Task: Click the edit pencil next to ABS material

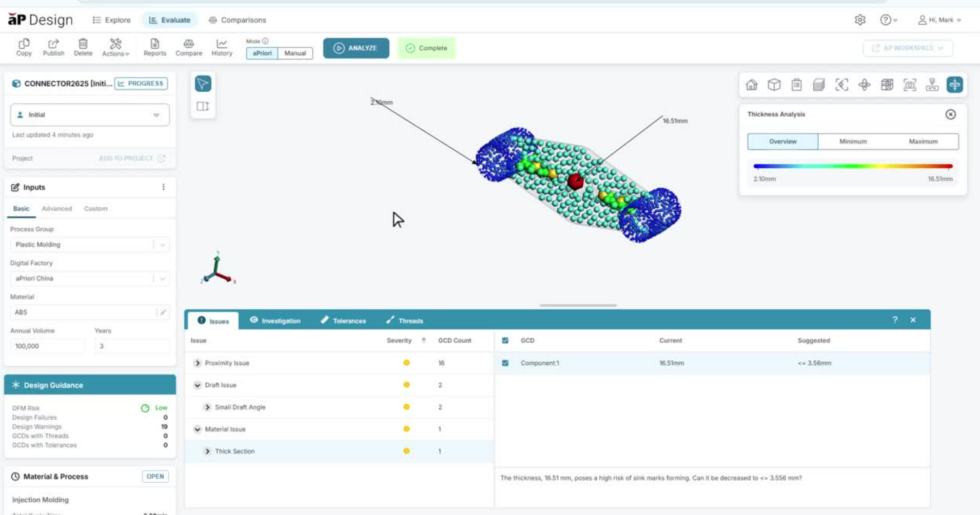Action: (163, 312)
